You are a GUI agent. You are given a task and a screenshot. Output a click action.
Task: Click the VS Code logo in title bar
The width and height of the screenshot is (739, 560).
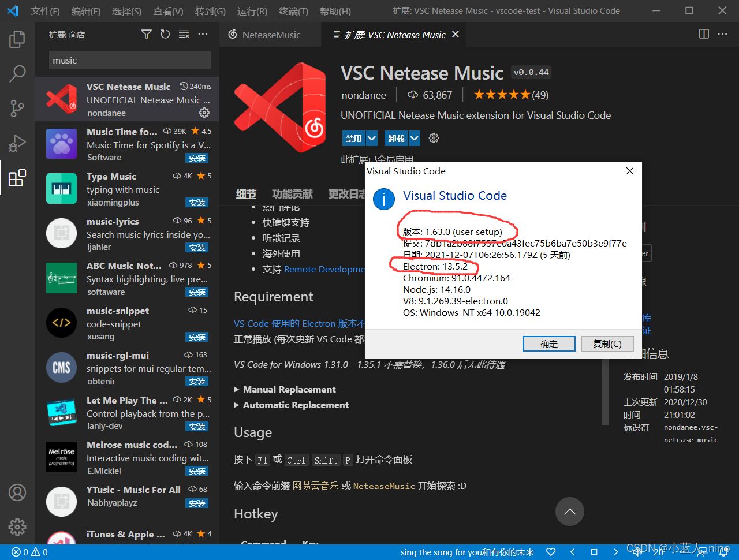coord(13,10)
